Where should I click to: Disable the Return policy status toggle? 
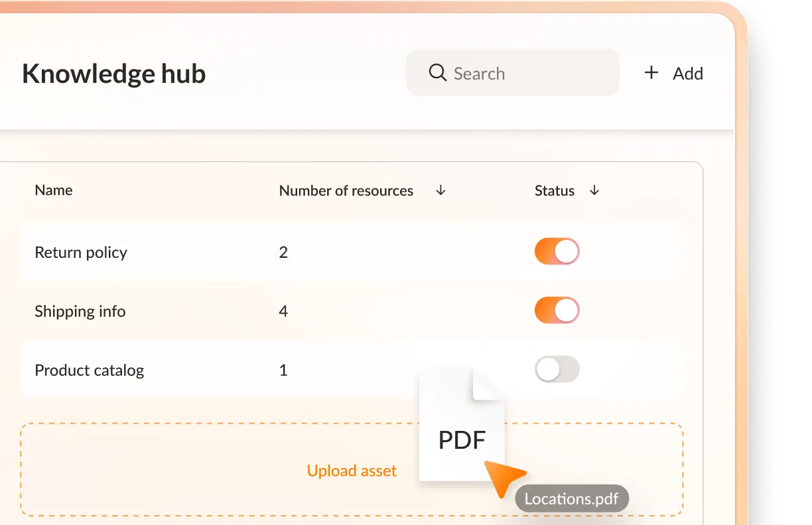click(557, 251)
